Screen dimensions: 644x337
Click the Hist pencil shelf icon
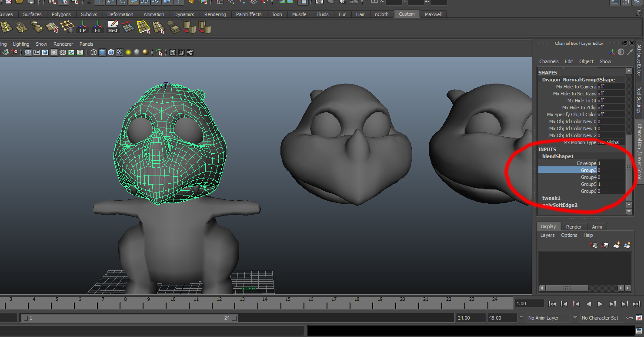(113, 27)
